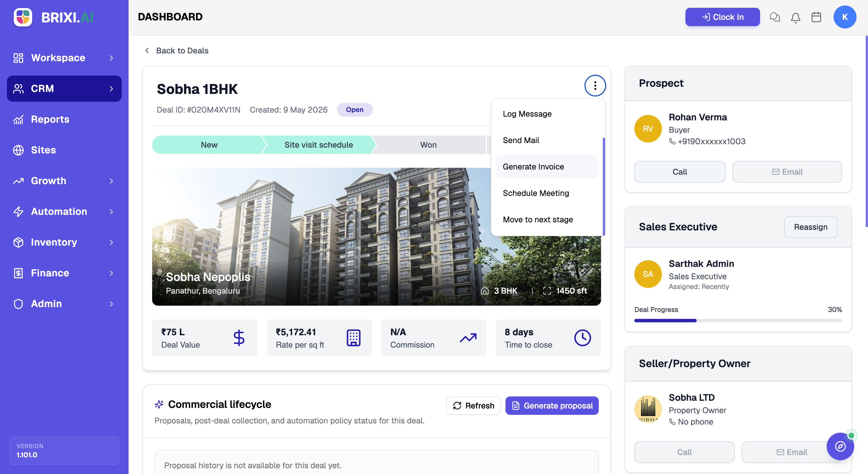
Task: Click the Automation lightning icon in sidebar
Action: (18, 211)
